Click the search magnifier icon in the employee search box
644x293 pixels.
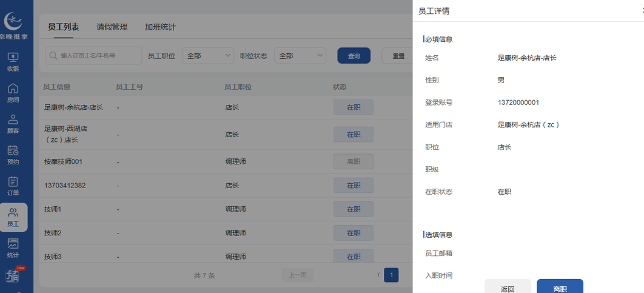pos(53,55)
